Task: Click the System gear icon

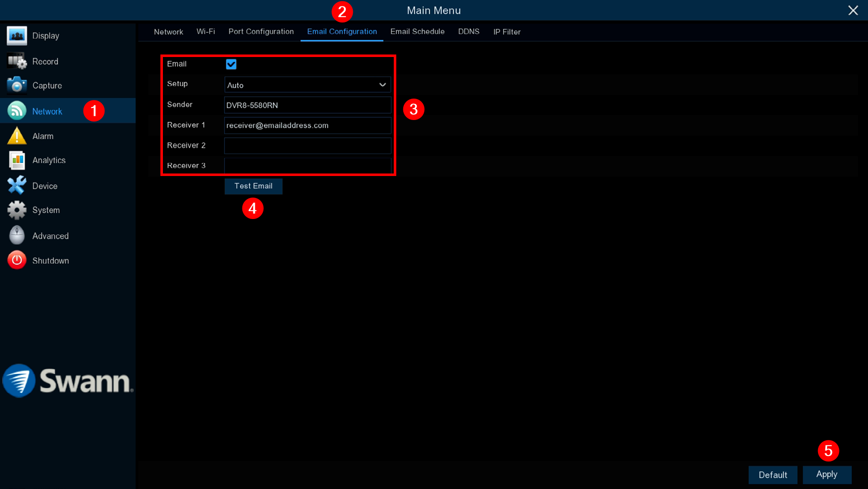Action: pyautogui.click(x=16, y=210)
